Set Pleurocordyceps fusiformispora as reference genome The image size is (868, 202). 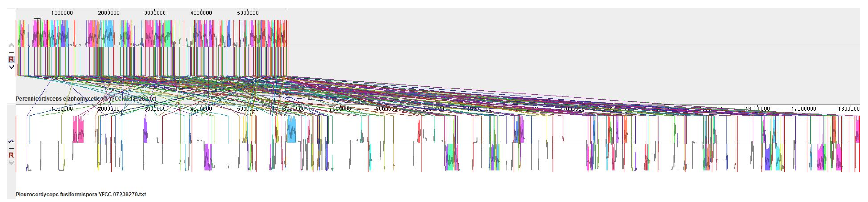pyautogui.click(x=11, y=155)
